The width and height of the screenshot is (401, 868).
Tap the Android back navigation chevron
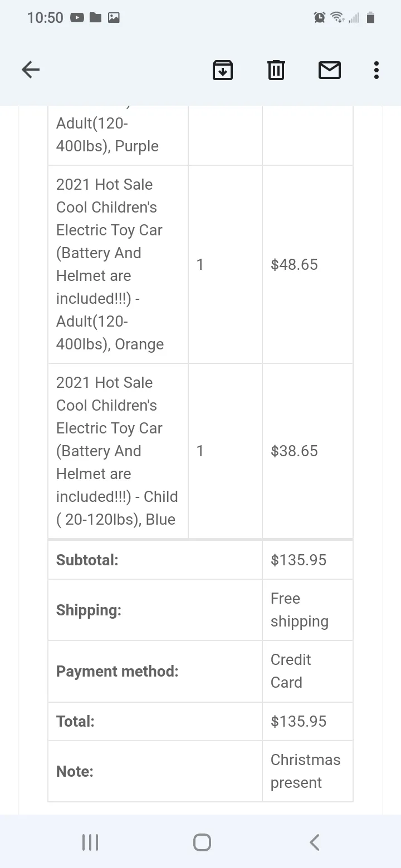coord(314,842)
